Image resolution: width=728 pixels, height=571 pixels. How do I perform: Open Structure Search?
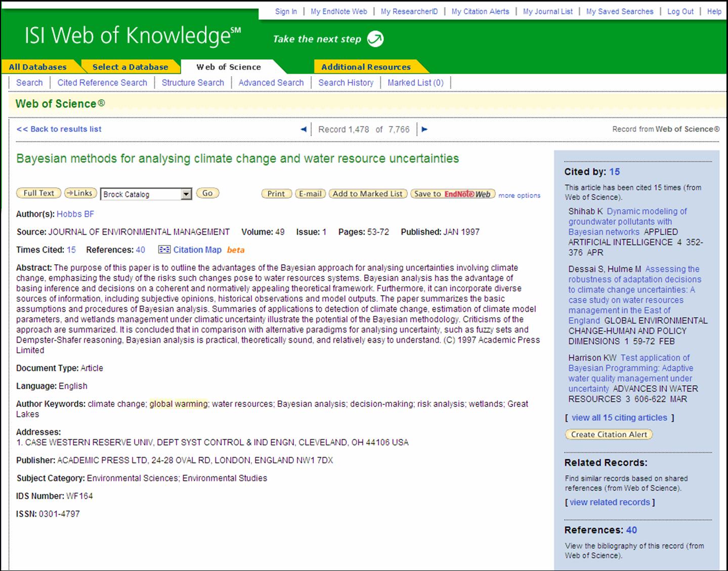tap(193, 83)
